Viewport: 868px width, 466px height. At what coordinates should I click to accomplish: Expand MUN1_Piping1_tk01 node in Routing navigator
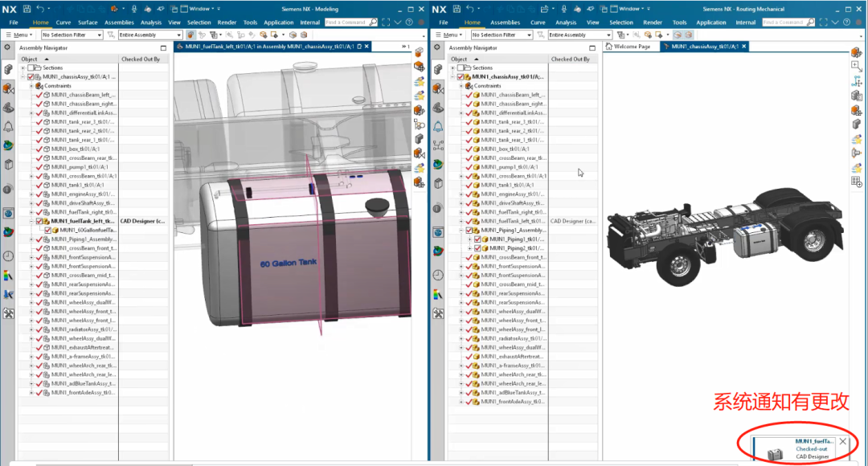[x=469, y=239]
